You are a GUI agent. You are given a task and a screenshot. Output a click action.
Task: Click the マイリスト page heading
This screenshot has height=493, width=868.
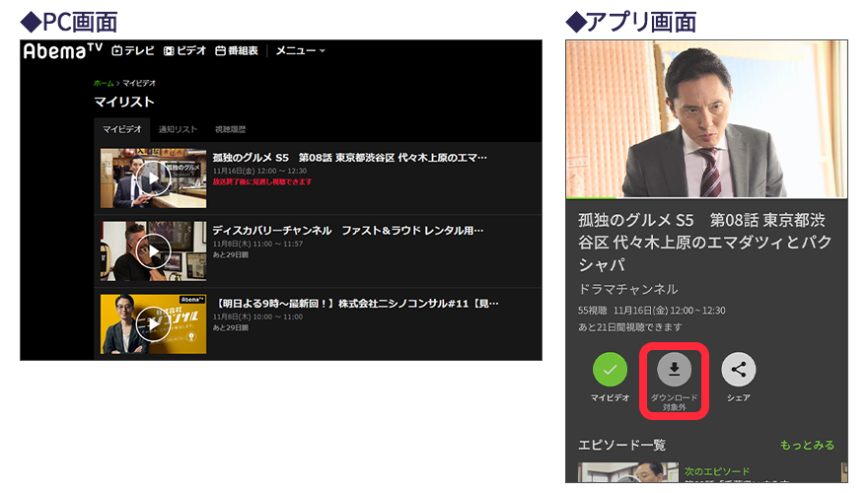pos(124,102)
